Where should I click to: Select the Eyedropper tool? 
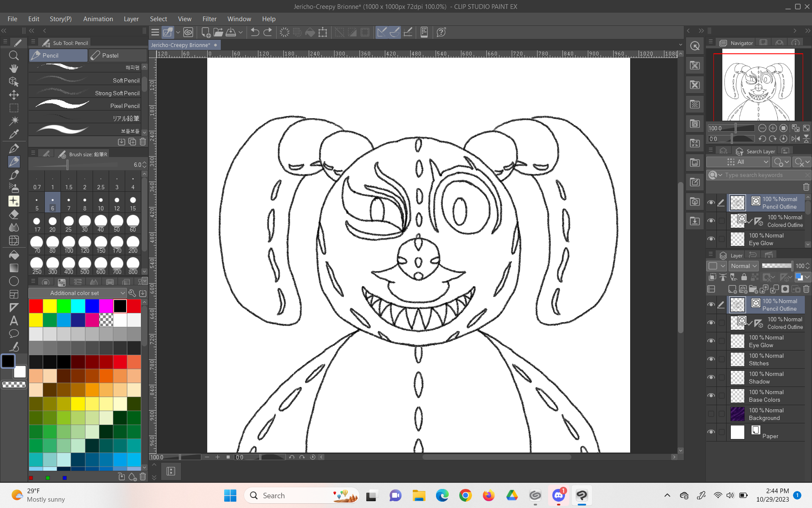(x=14, y=134)
